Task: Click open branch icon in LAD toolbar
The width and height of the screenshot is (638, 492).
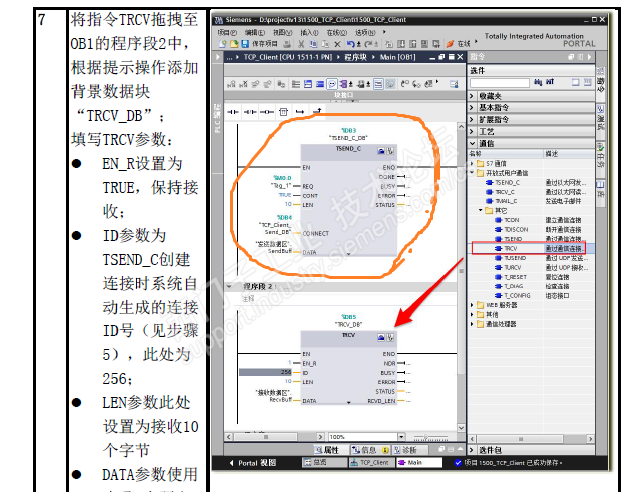Action: tap(300, 112)
